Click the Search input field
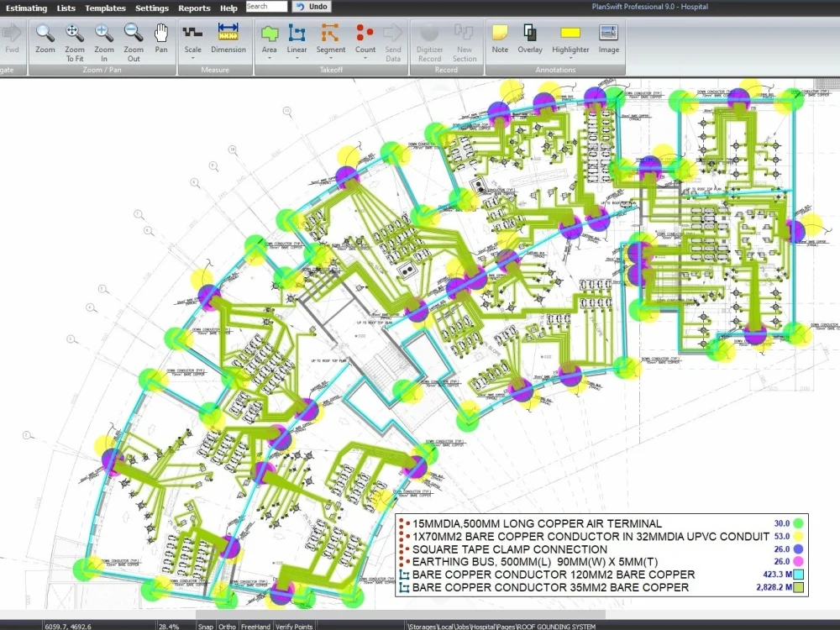Screen dimensions: 840x630 coord(266,7)
